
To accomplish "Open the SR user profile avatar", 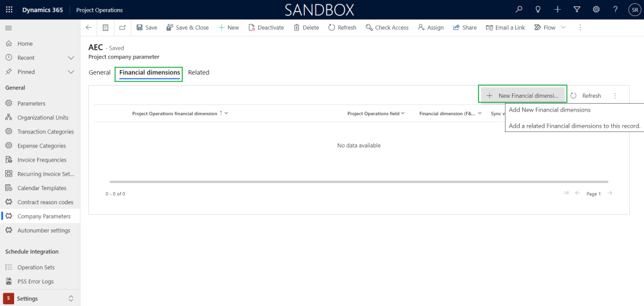I will (x=634, y=10).
